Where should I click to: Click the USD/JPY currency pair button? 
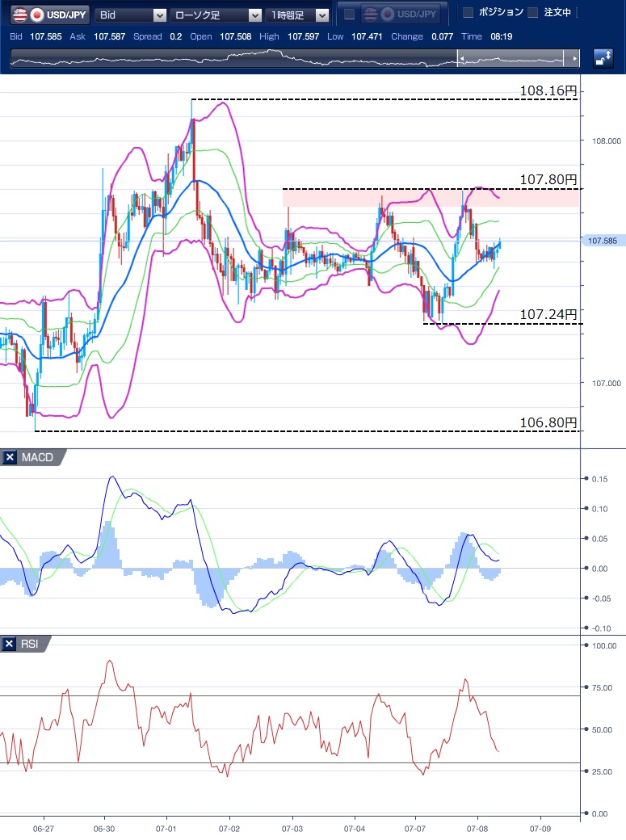(48, 15)
